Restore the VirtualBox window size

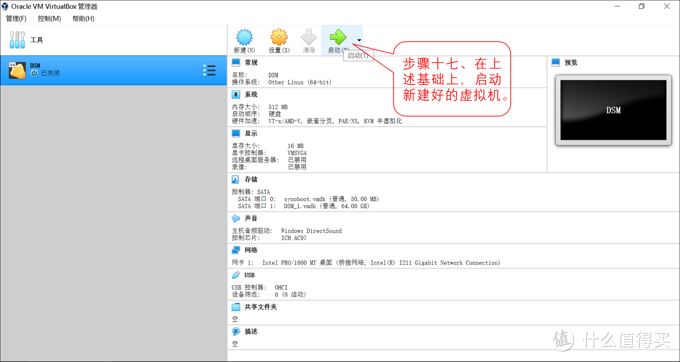tap(641, 6)
